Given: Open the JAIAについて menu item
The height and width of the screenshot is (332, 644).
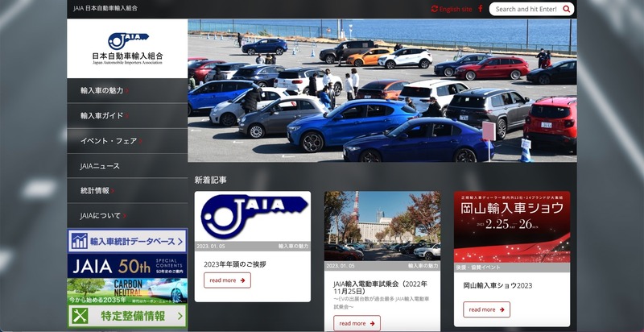Looking at the screenshot, I should point(101,216).
